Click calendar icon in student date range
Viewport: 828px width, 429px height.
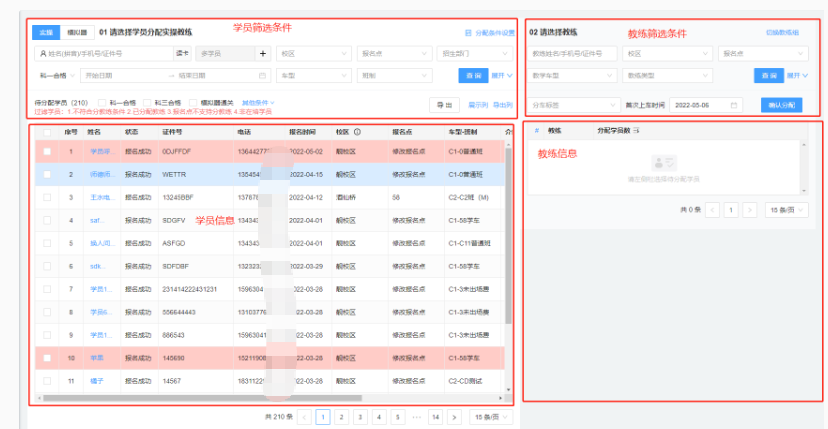click(262, 75)
